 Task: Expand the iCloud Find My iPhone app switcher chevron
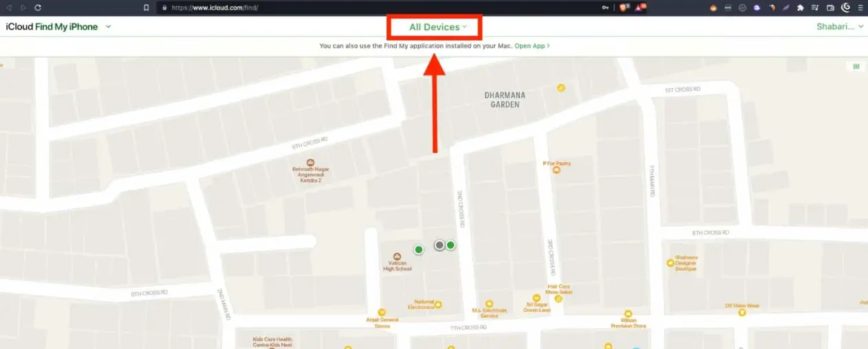click(x=109, y=27)
